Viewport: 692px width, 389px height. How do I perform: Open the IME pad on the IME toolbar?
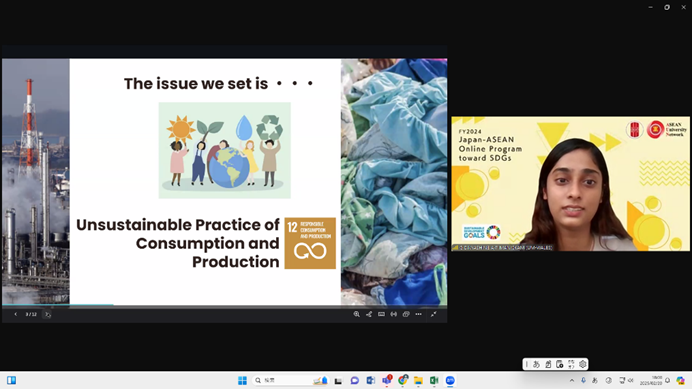pos(548,364)
